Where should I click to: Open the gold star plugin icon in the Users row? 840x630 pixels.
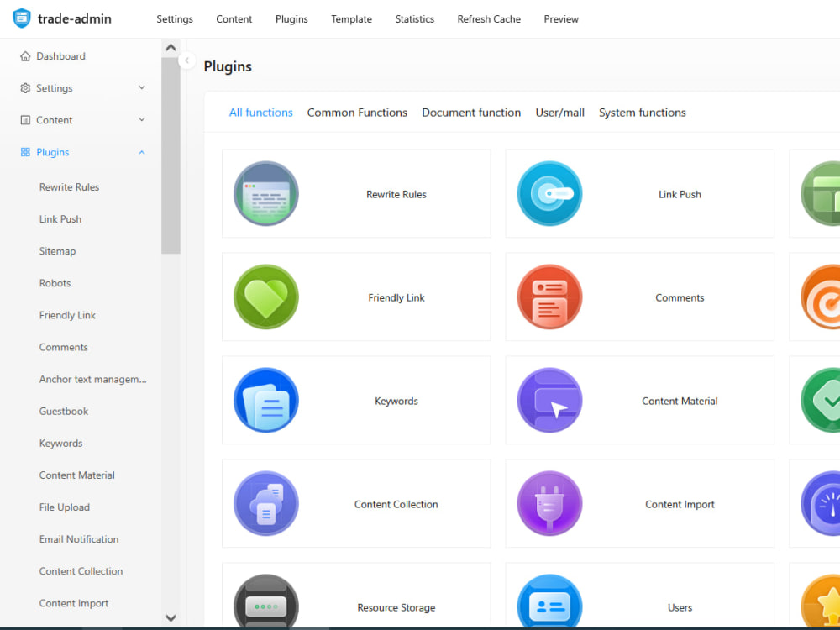[821, 601]
